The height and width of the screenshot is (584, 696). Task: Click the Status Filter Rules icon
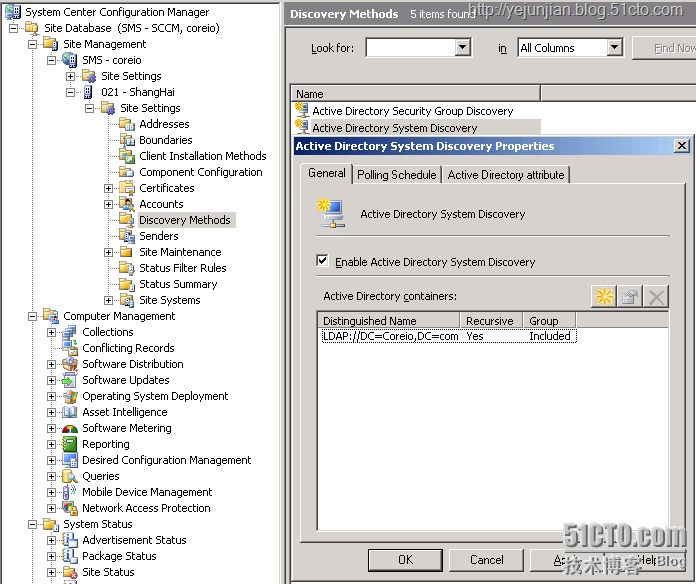(127, 268)
